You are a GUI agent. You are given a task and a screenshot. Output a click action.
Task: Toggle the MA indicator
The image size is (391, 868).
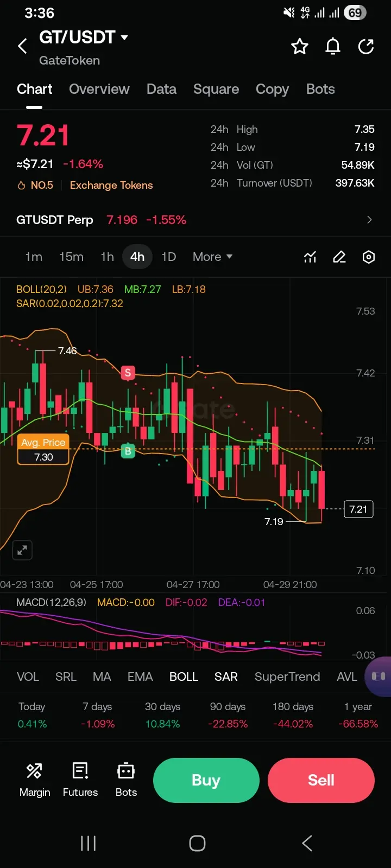(102, 676)
